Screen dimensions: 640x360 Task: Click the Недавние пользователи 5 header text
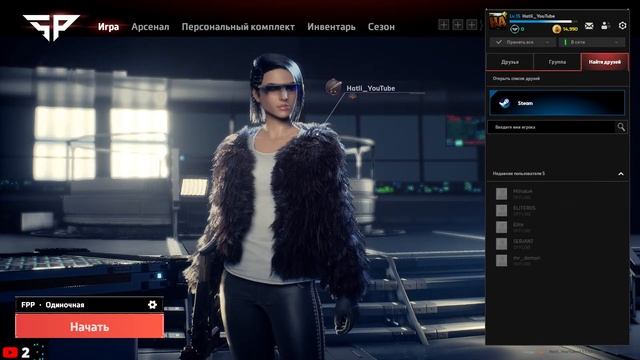(x=519, y=173)
